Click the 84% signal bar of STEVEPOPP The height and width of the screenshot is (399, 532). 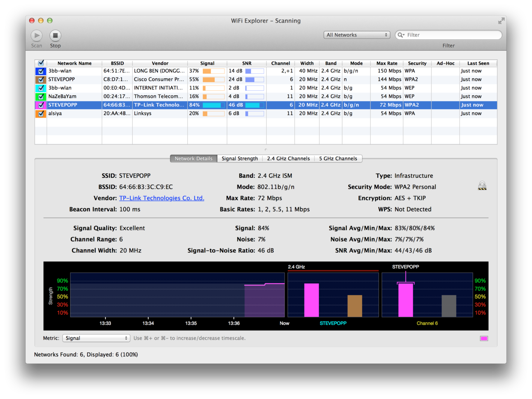[213, 105]
